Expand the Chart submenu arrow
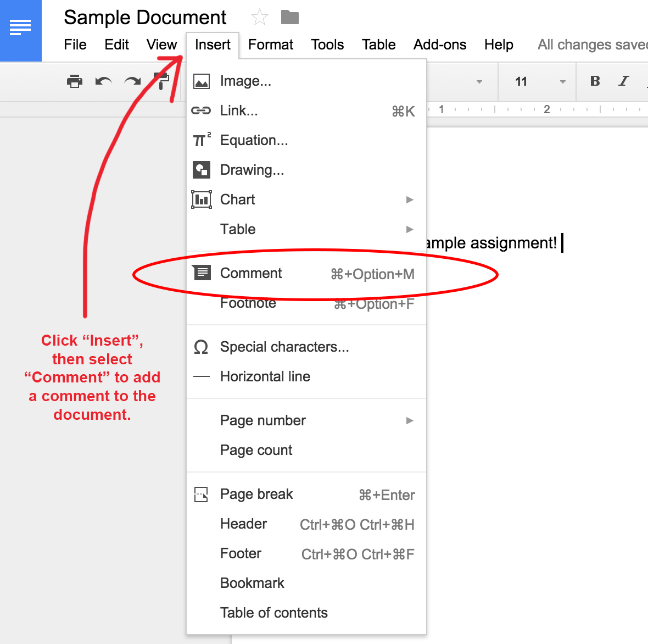This screenshot has height=644, width=648. point(410,199)
